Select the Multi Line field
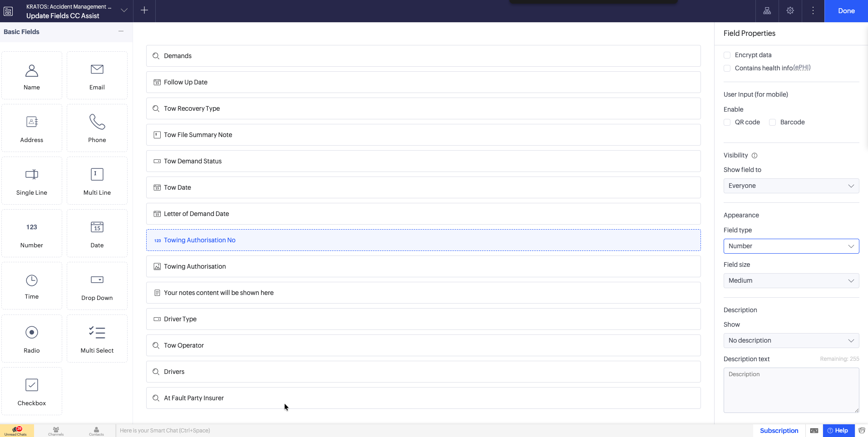 (97, 181)
